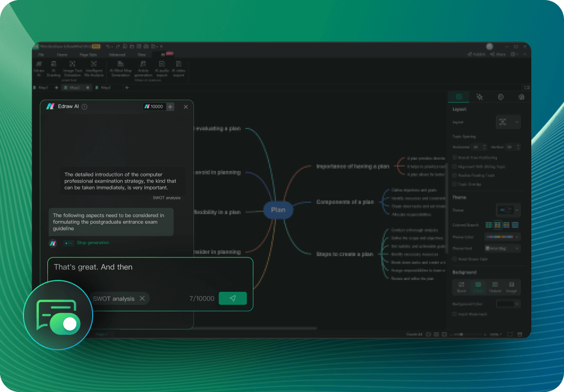The image size is (564, 392).
Task: Open the File menu
Action: tap(41, 54)
